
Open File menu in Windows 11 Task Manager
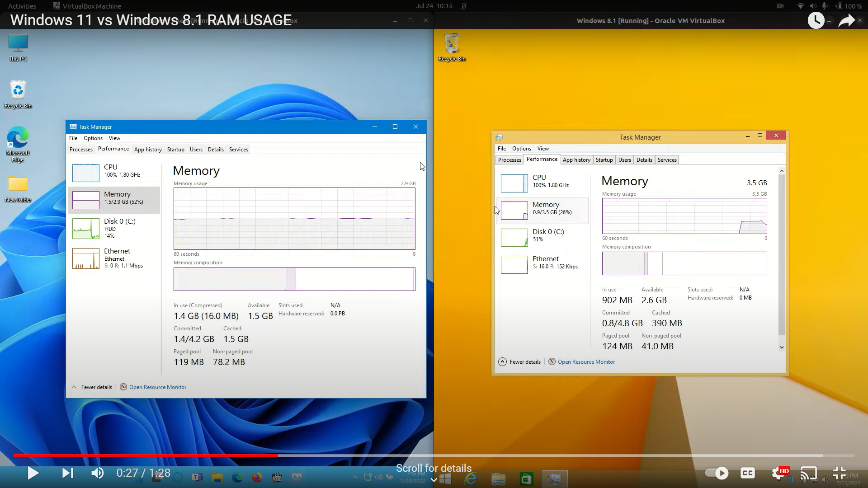pos(73,138)
